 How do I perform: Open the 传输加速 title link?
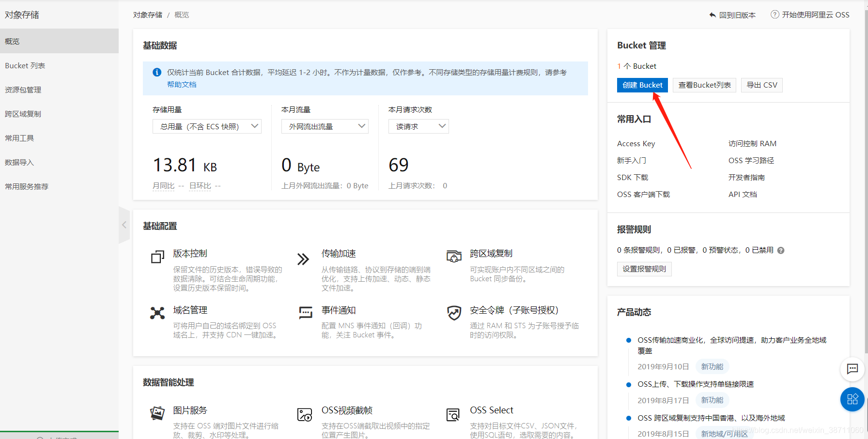click(x=339, y=254)
